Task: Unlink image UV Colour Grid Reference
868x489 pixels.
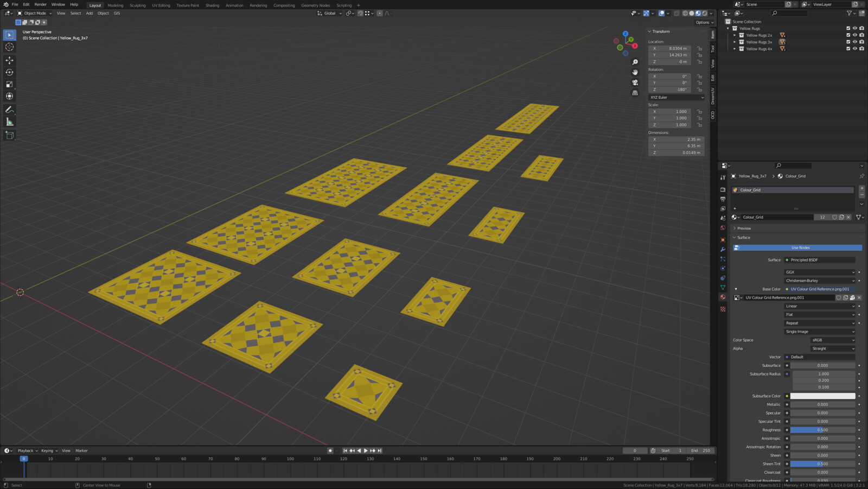Action: pyautogui.click(x=859, y=297)
